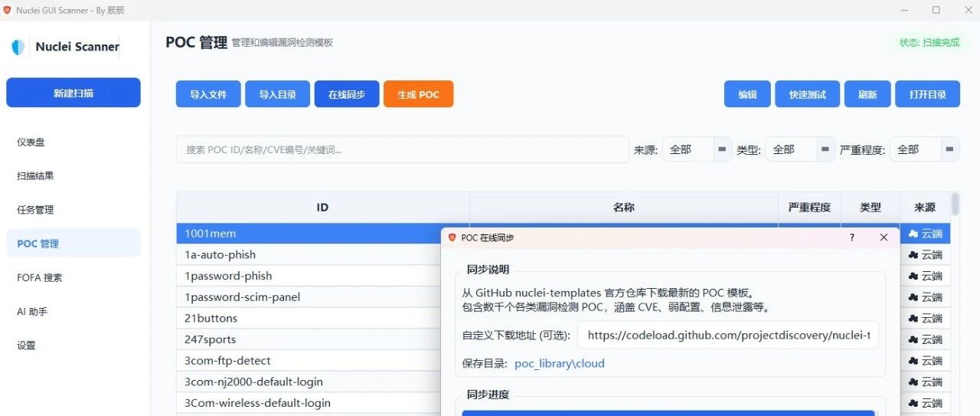The height and width of the screenshot is (416, 980).
Task: Click the 同步进度 progress bar
Action: tap(668, 413)
